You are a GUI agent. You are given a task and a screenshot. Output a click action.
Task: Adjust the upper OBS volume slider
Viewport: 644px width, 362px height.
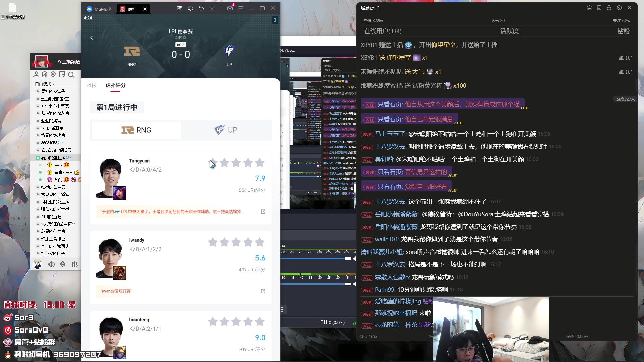348,259
